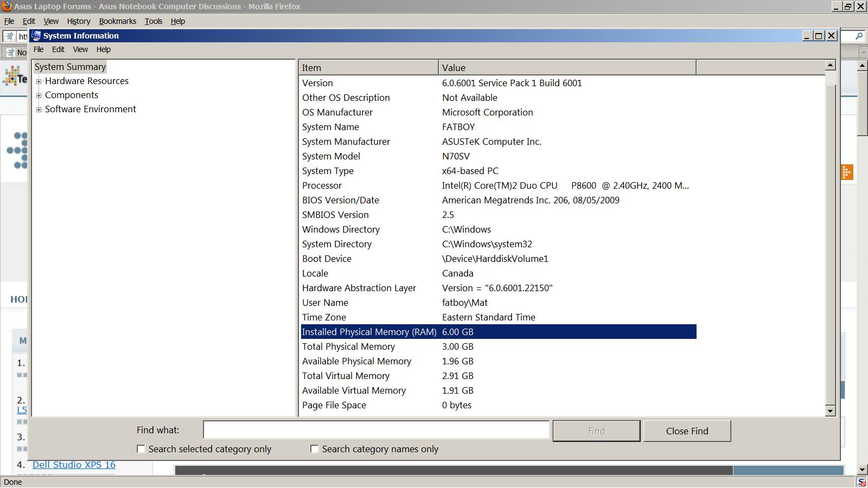Expand the Software Environment tree node
The height and width of the screenshot is (488, 868).
[39, 110]
